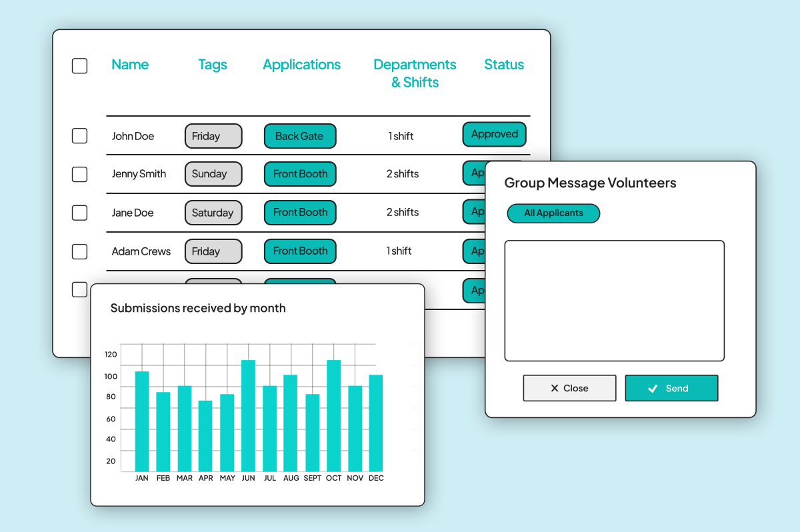The width and height of the screenshot is (800, 532).
Task: Check the checkbox next to John Doe
Action: (x=79, y=135)
